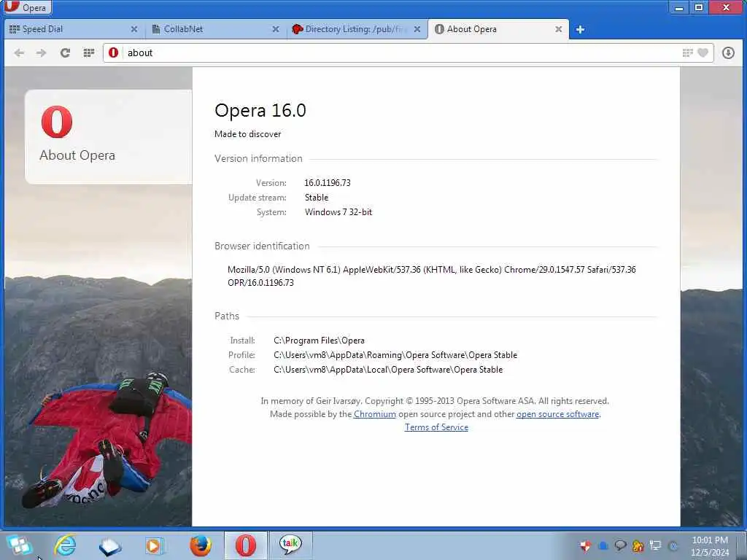747x560 pixels.
Task: Open the network tray icon
Action: point(656,545)
